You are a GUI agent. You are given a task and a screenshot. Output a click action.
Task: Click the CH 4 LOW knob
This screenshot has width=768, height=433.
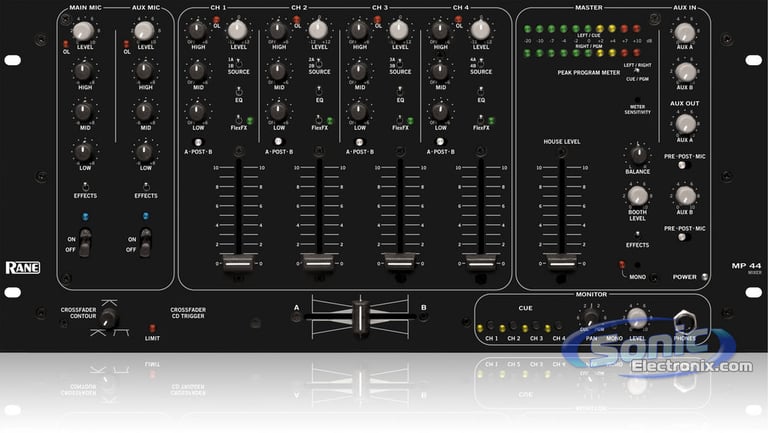pos(440,111)
